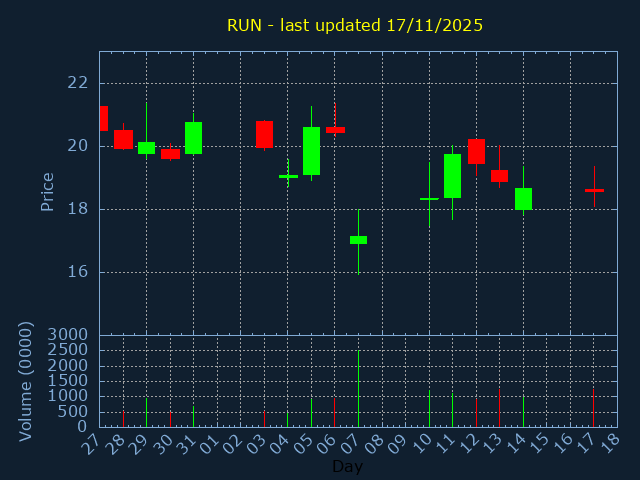Click the green volume bar on day 29

click(x=146, y=413)
